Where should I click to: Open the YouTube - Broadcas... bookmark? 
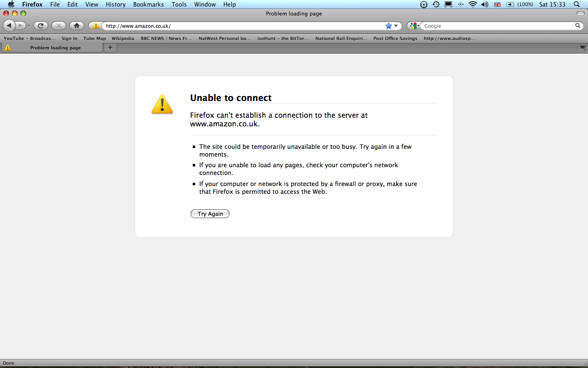click(x=29, y=38)
